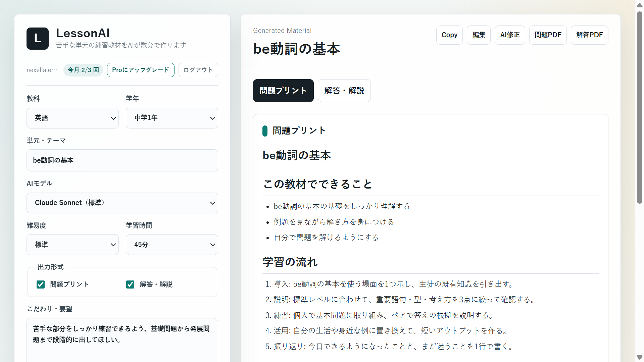Click list item starting 説明:
Image resolution: width=644 pixels, height=362 pixels.
(405, 299)
